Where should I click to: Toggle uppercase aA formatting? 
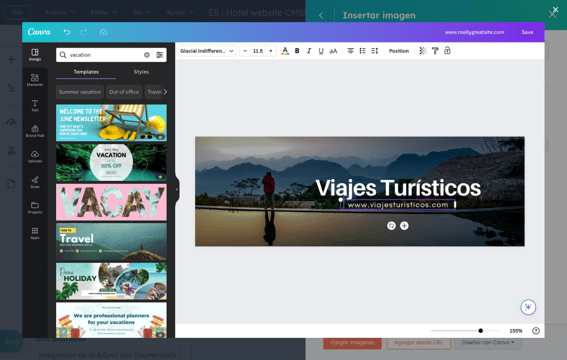click(333, 51)
